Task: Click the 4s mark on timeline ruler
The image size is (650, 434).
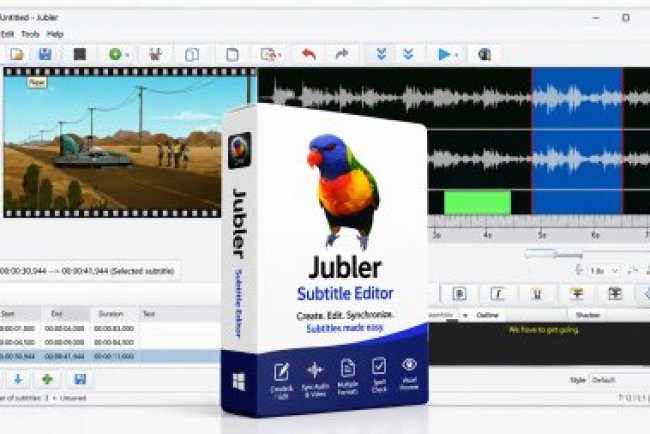Action: [488, 235]
